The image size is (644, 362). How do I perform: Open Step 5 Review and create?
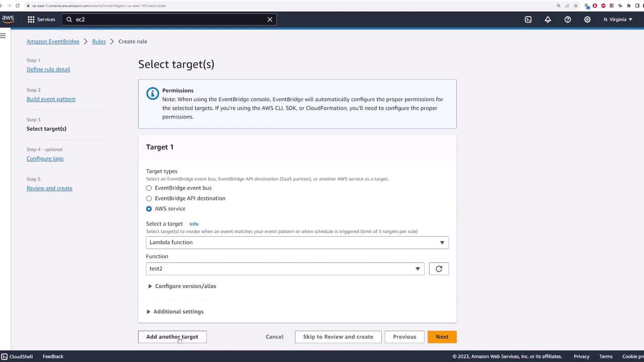(49, 188)
